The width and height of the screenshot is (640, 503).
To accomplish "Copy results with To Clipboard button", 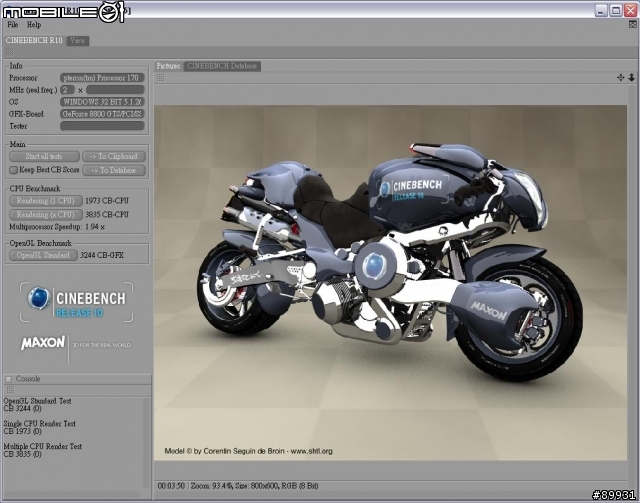I will point(114,156).
